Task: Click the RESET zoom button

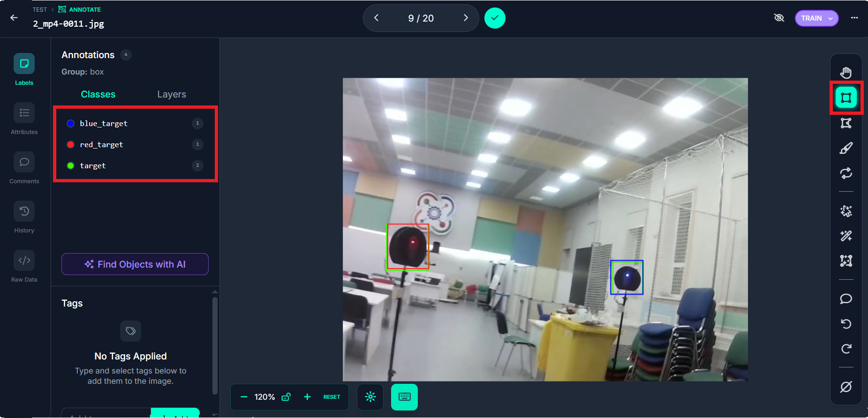Action: pyautogui.click(x=332, y=397)
